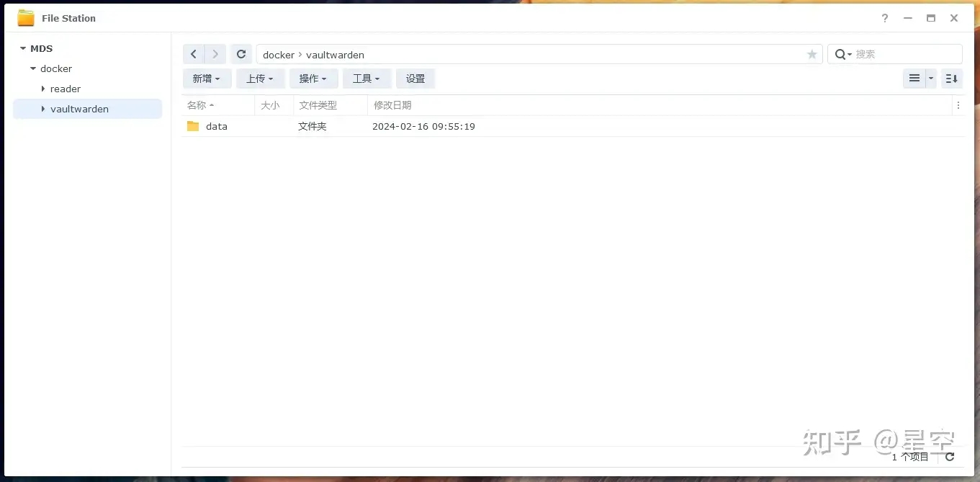
Task: Open File Station help question mark
Action: click(x=885, y=18)
